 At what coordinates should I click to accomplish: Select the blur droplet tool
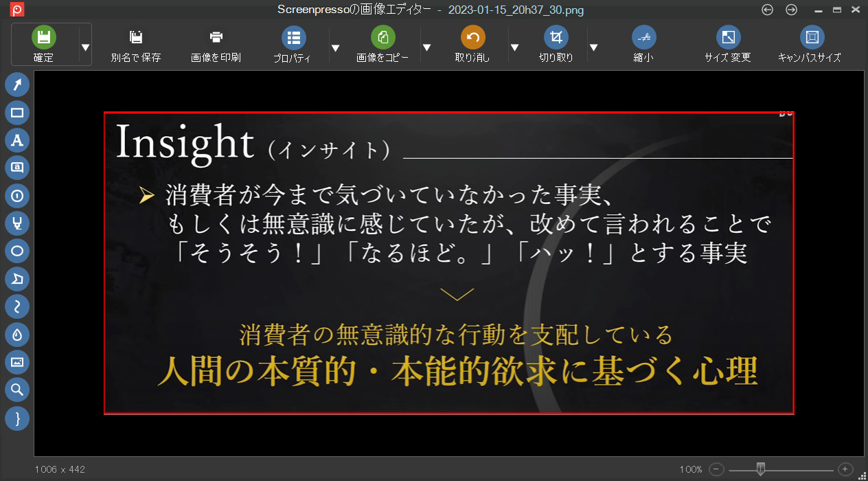(17, 335)
